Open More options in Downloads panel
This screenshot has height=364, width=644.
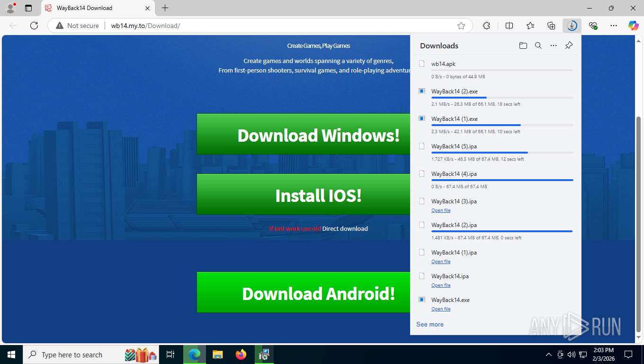click(554, 45)
